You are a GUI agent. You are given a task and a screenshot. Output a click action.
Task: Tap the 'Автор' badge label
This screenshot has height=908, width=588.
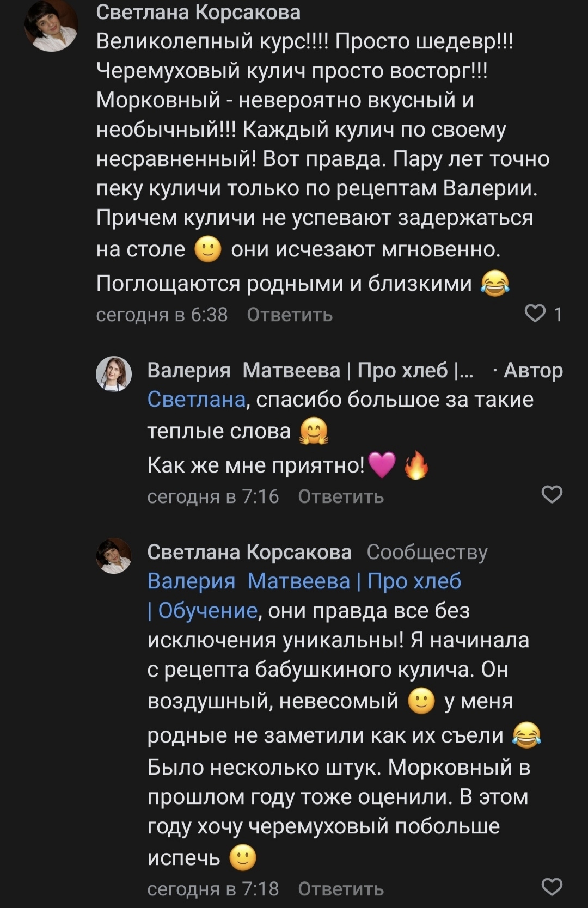(x=533, y=370)
